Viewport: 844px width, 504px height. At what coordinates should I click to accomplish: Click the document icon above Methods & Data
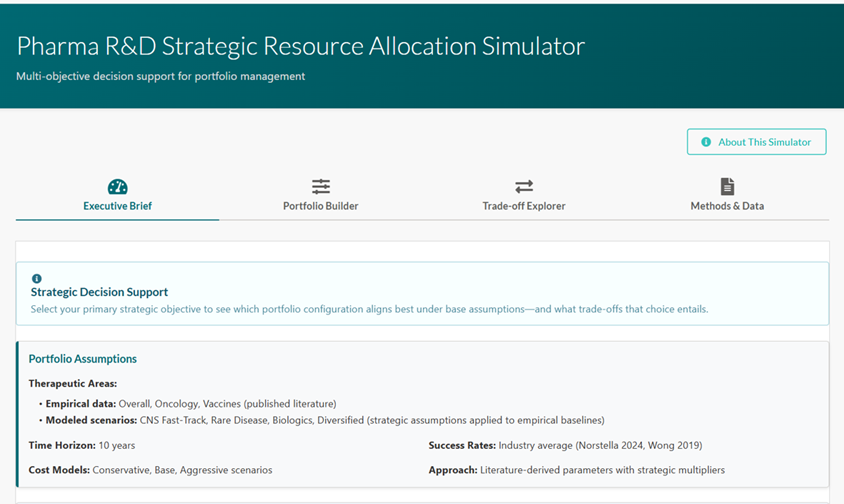(x=727, y=187)
